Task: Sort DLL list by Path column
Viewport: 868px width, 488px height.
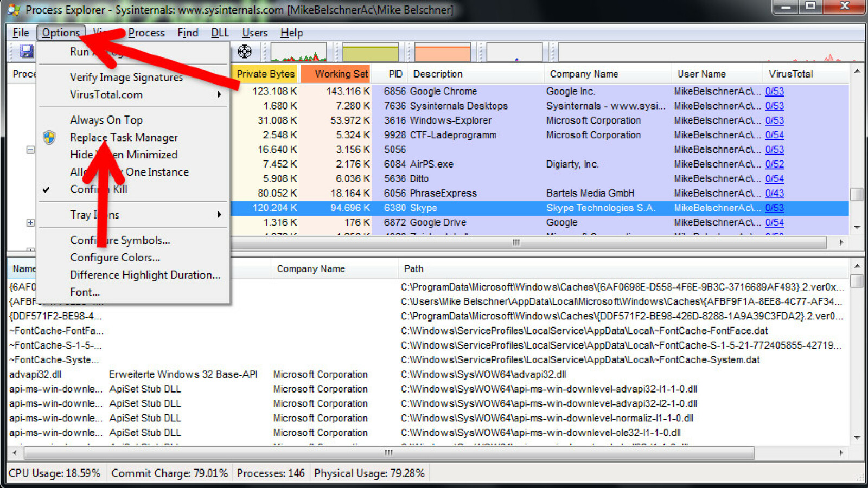Action: tap(624, 269)
